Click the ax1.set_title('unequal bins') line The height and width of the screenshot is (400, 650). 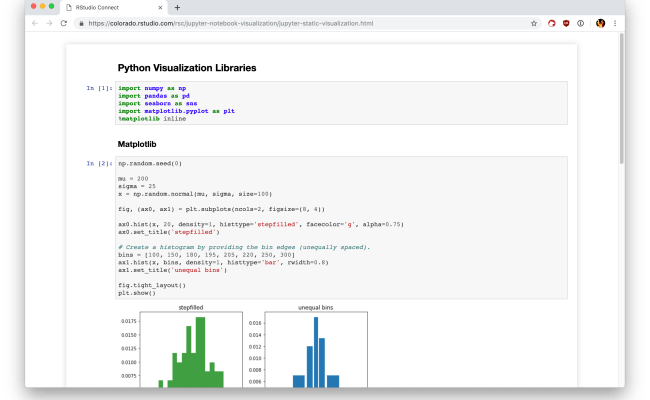tap(173, 270)
